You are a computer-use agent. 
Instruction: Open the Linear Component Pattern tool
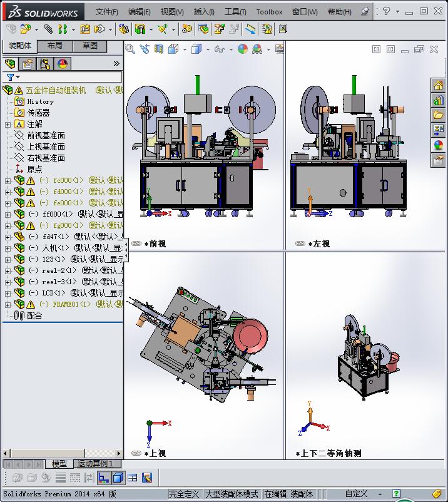coord(63,29)
